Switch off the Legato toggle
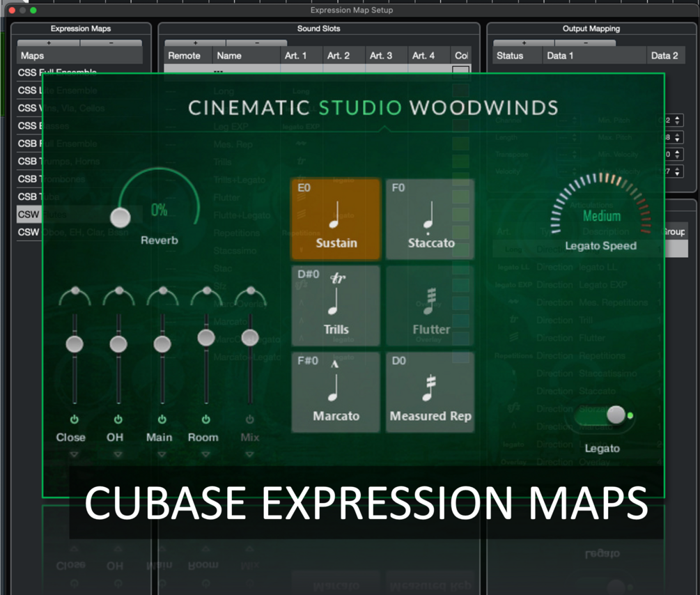 coord(602,415)
